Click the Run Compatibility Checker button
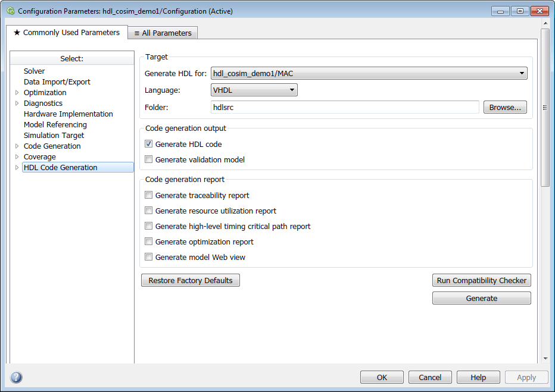The height and width of the screenshot is (392, 555). pyautogui.click(x=481, y=281)
